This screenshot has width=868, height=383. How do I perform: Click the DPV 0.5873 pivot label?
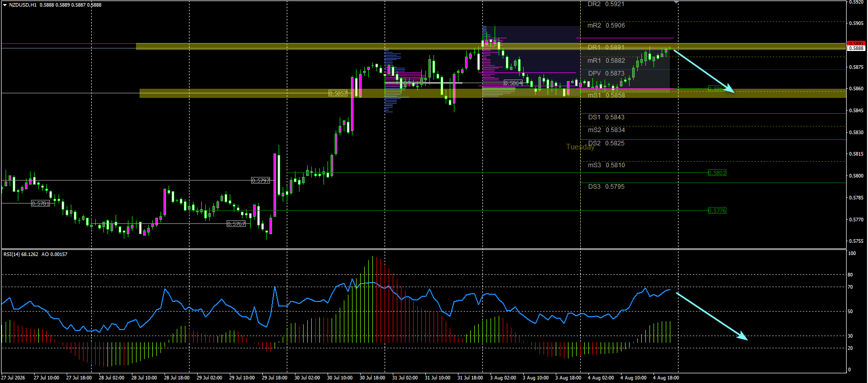(606, 73)
